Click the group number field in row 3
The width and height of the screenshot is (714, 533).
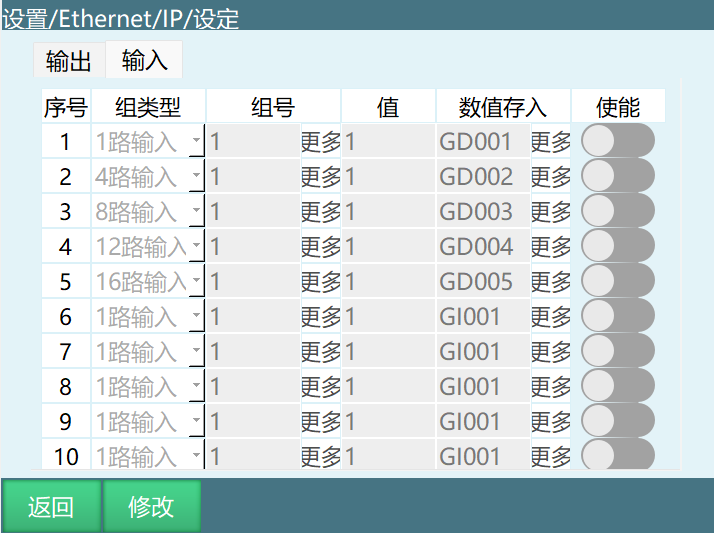tap(253, 212)
